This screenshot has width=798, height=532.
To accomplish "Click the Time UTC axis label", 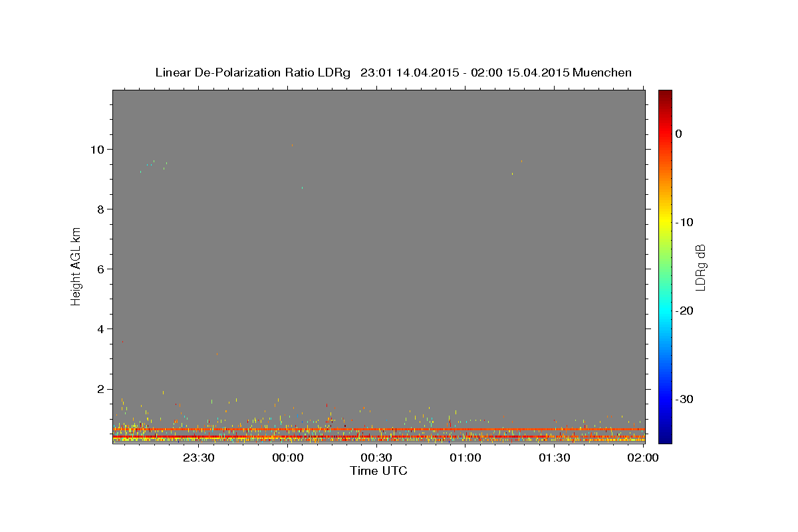I will (x=378, y=471).
